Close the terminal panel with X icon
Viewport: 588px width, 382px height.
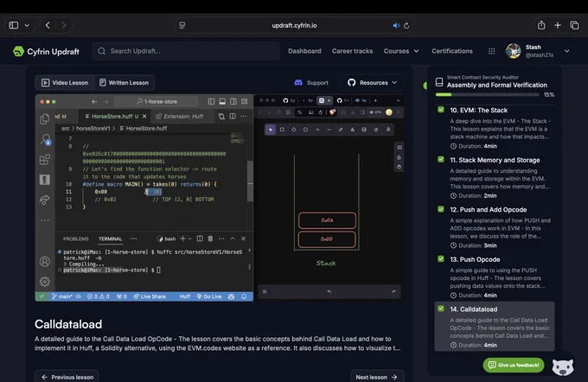tap(243, 239)
